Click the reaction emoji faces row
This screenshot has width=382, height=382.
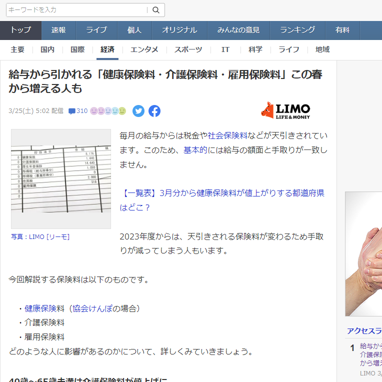[108, 111]
